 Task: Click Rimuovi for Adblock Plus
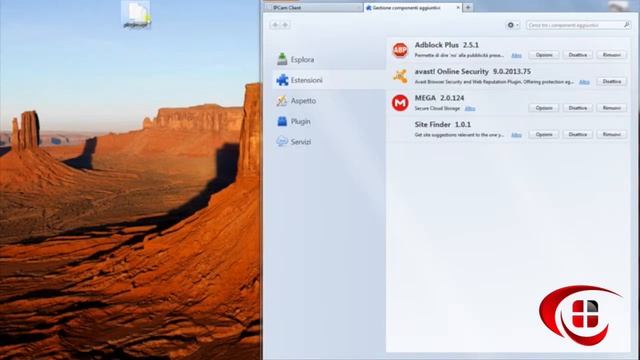click(611, 55)
